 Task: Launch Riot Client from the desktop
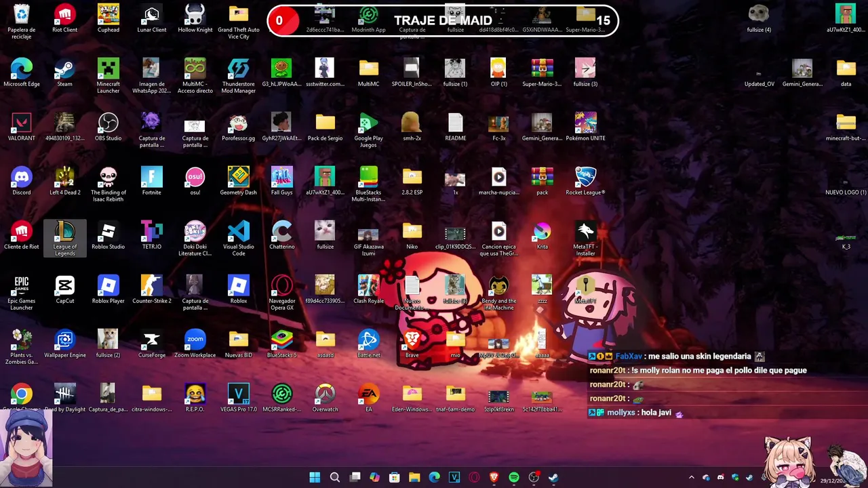click(65, 18)
